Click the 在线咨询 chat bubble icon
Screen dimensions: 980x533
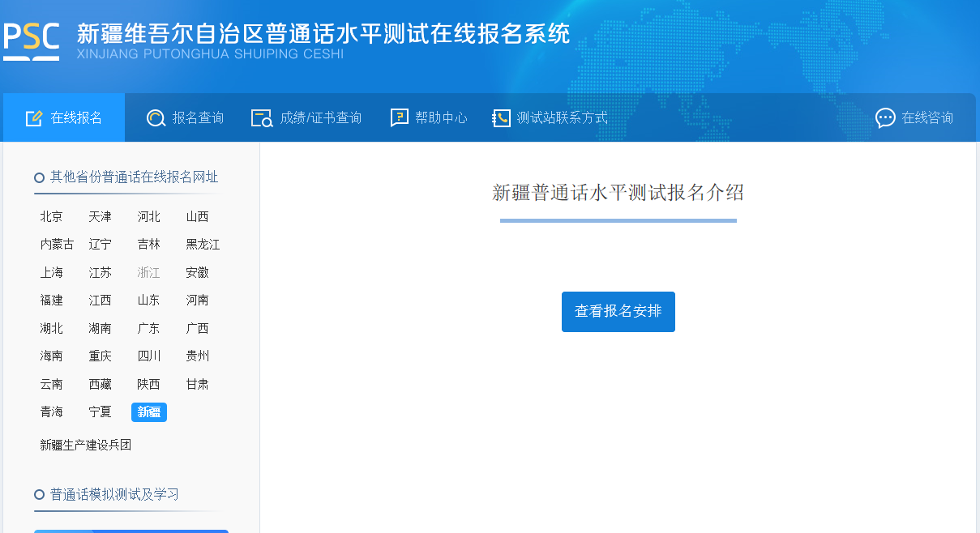pos(885,118)
